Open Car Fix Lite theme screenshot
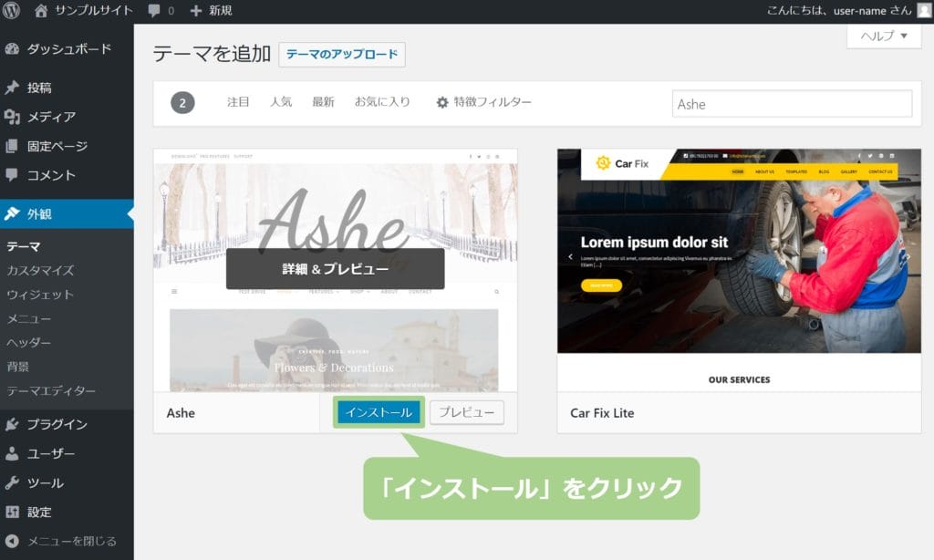The width and height of the screenshot is (934, 560). coord(739,270)
